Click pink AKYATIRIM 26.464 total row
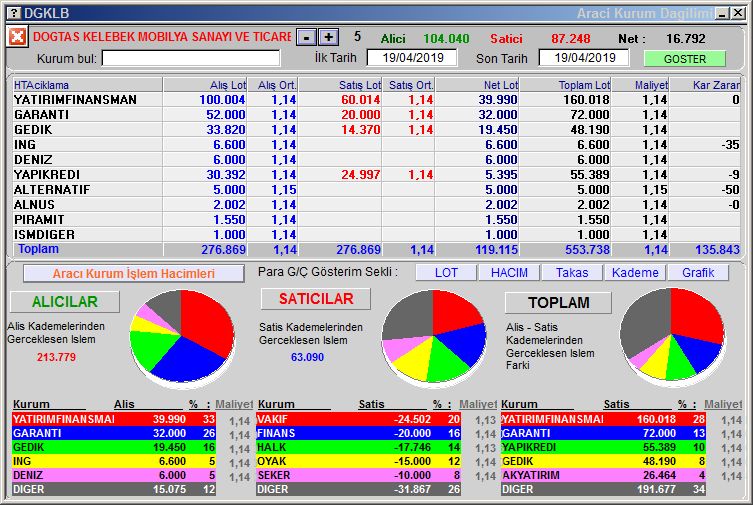This screenshot has height=505, width=753. click(603, 475)
